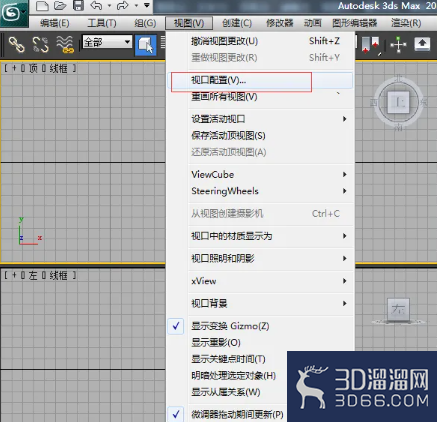Open the 全部 selection filter dropdown
This screenshot has height=422, width=437.
pos(107,42)
